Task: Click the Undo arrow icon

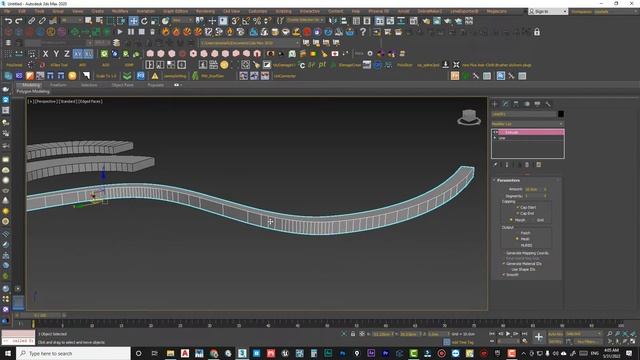Action: point(8,20)
